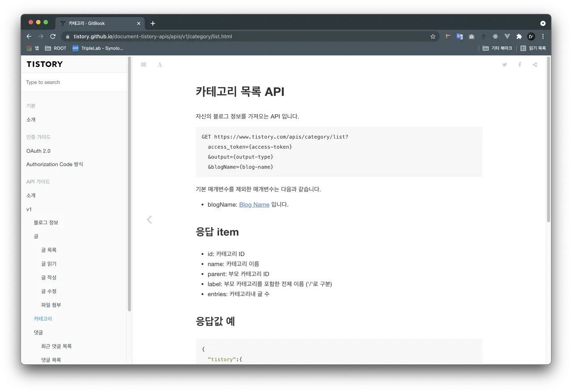This screenshot has width=572, height=392.
Task: Open the share options icon
Action: coord(535,65)
